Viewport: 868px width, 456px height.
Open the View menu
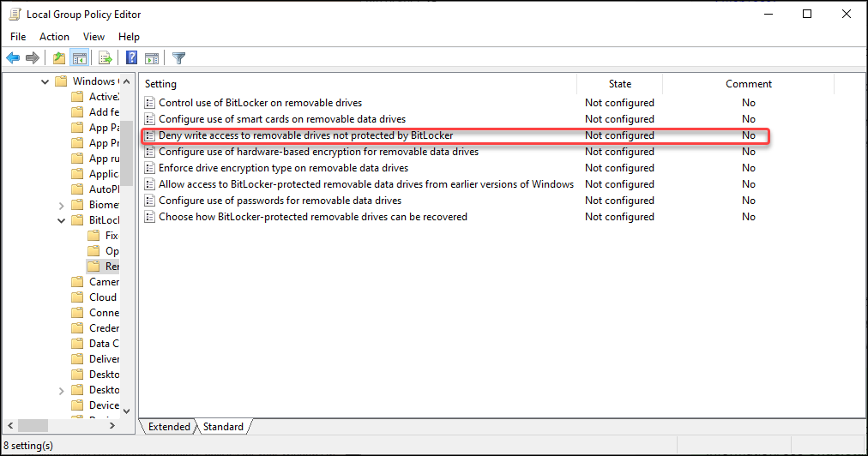93,37
